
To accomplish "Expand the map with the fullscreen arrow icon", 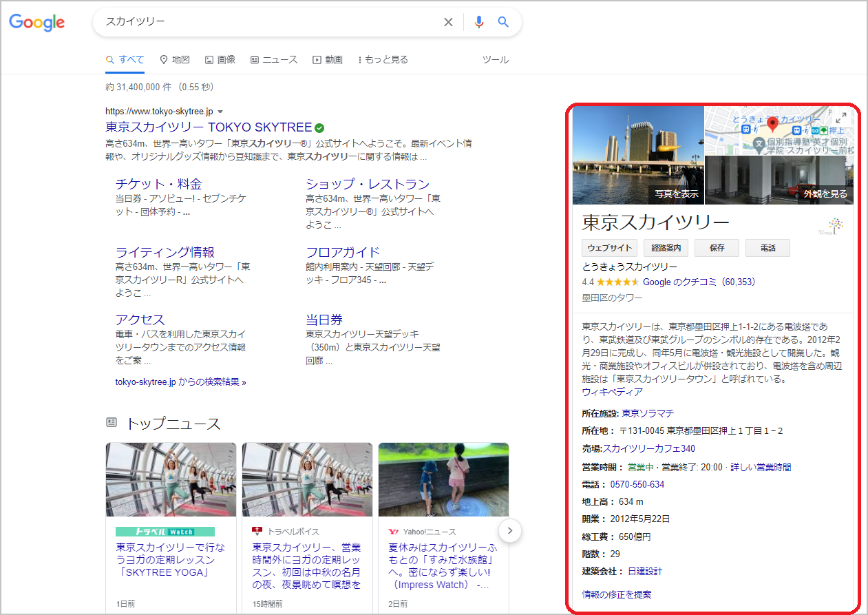I will (841, 117).
